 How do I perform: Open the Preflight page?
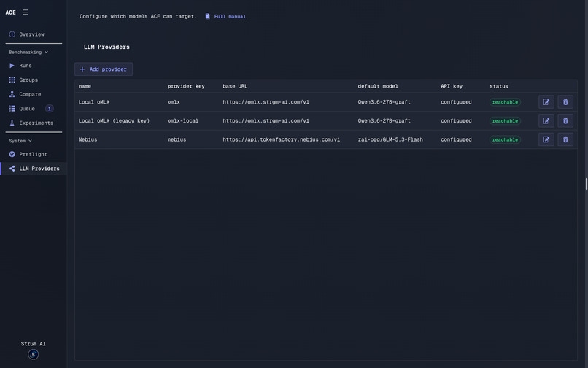tap(34, 154)
